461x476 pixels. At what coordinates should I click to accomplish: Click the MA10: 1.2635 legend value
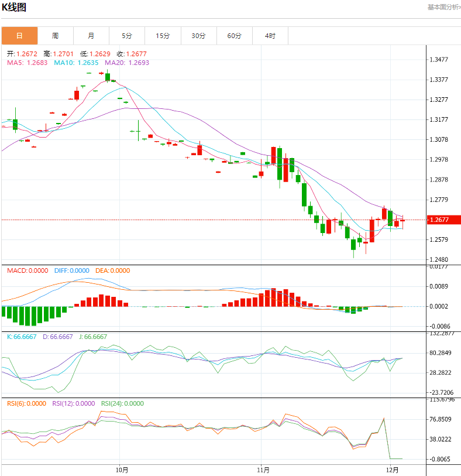coord(76,63)
